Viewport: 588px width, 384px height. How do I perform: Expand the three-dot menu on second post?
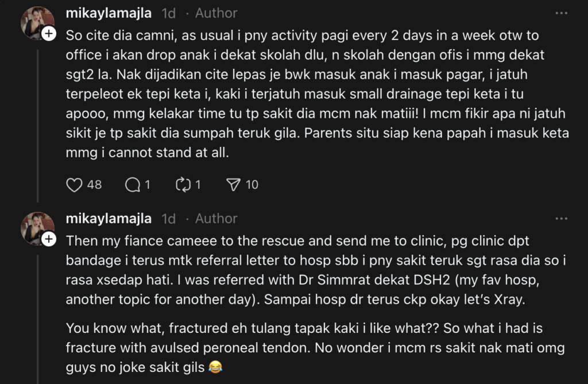click(560, 218)
